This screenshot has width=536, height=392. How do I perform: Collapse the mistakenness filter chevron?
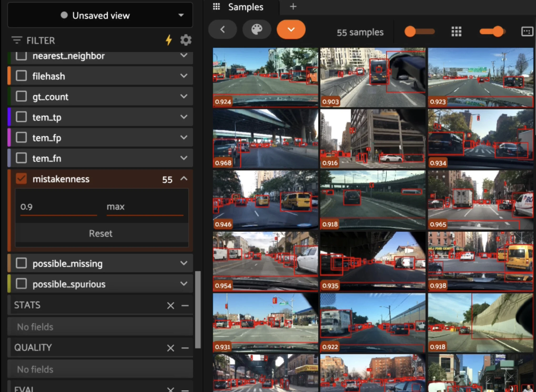click(x=184, y=179)
